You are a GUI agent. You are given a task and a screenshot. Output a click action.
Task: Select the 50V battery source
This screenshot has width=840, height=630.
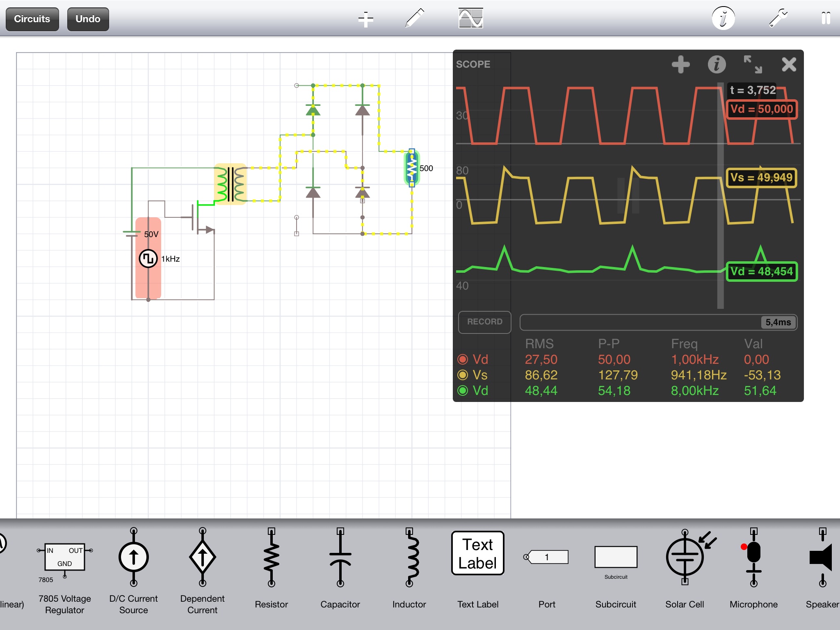click(x=132, y=233)
